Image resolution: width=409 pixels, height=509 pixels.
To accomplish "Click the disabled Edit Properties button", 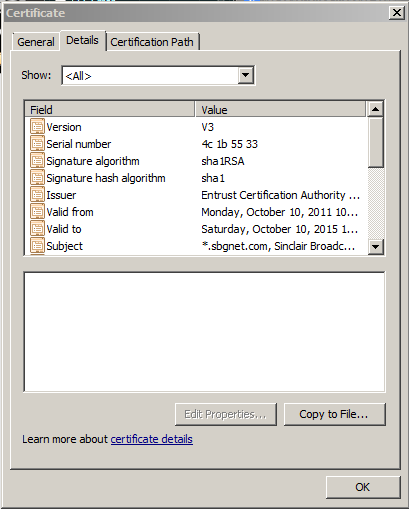I will (226, 414).
